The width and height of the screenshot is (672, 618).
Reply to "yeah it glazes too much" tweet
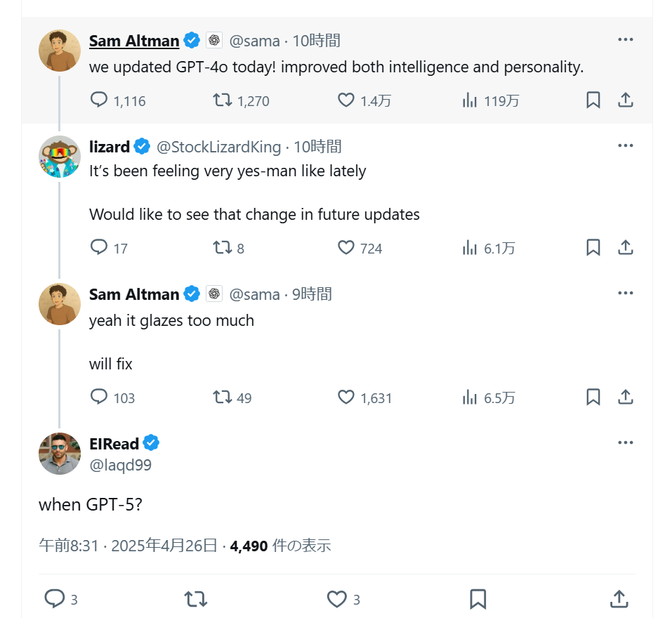[x=100, y=397]
